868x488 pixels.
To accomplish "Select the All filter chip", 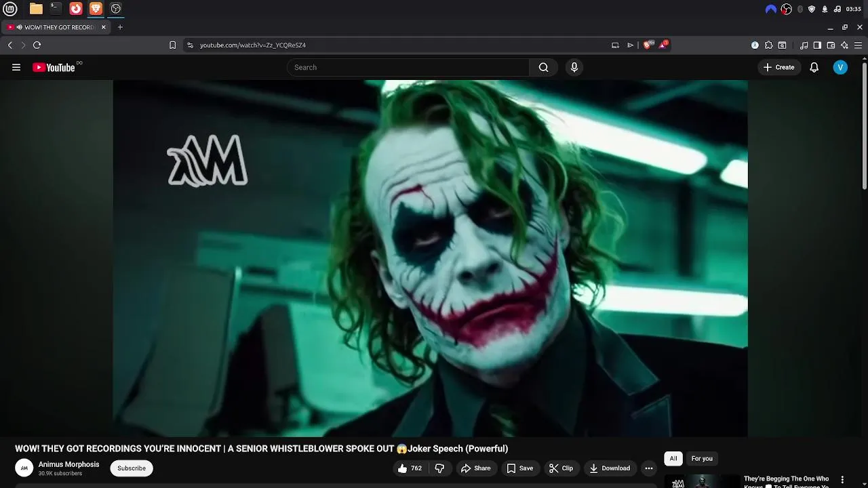I will (673, 459).
